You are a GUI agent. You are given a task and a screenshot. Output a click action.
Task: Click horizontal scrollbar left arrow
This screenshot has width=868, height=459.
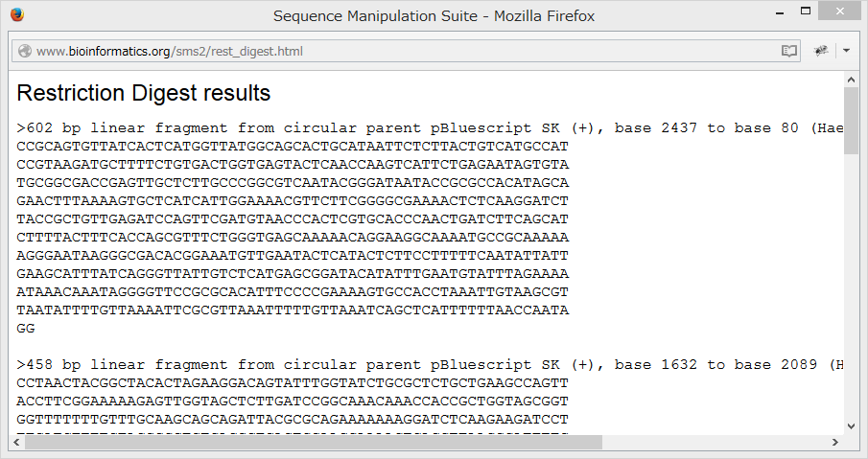tap(17, 442)
